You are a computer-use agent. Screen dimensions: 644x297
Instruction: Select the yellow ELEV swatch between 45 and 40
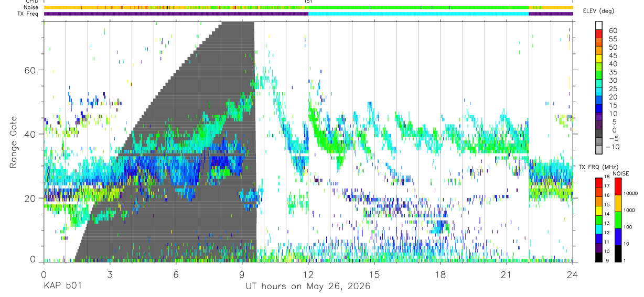pos(599,59)
